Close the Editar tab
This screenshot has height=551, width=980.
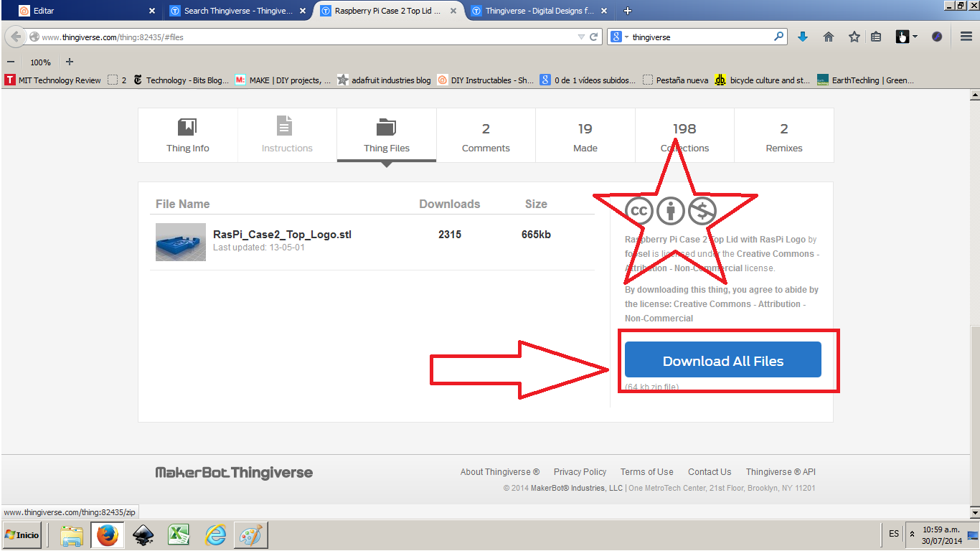(x=151, y=11)
